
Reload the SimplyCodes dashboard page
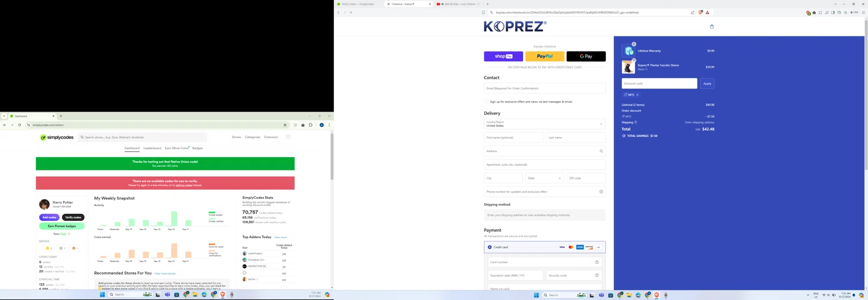pyautogui.click(x=20, y=125)
